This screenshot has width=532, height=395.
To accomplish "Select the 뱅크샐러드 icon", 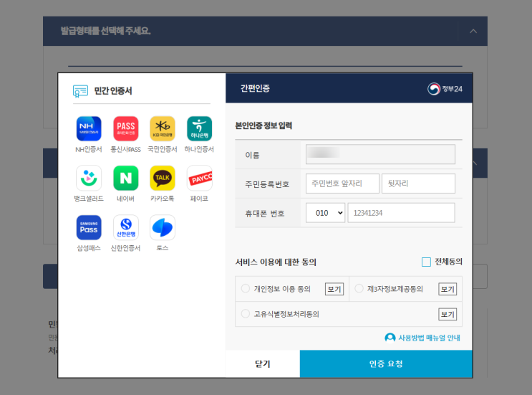I will tap(89, 178).
